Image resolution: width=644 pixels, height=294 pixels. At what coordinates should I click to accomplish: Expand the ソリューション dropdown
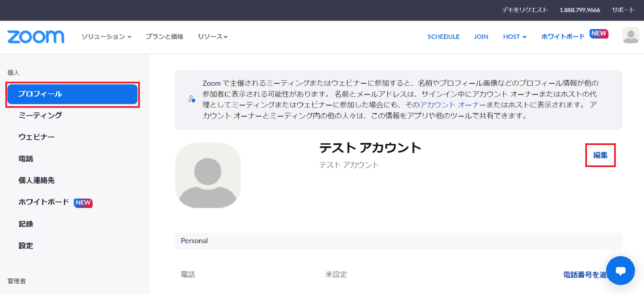coord(106,37)
